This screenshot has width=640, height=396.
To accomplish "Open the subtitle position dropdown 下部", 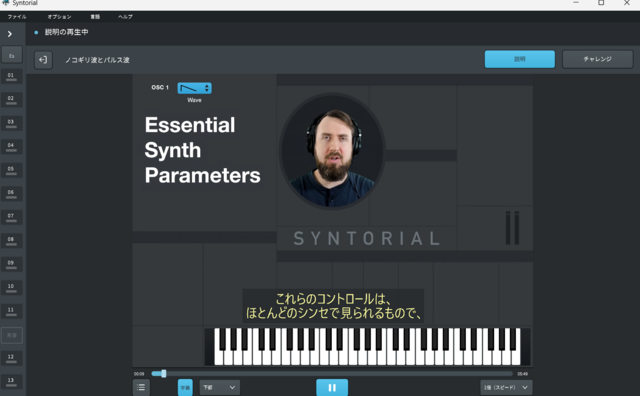I will pos(220,387).
